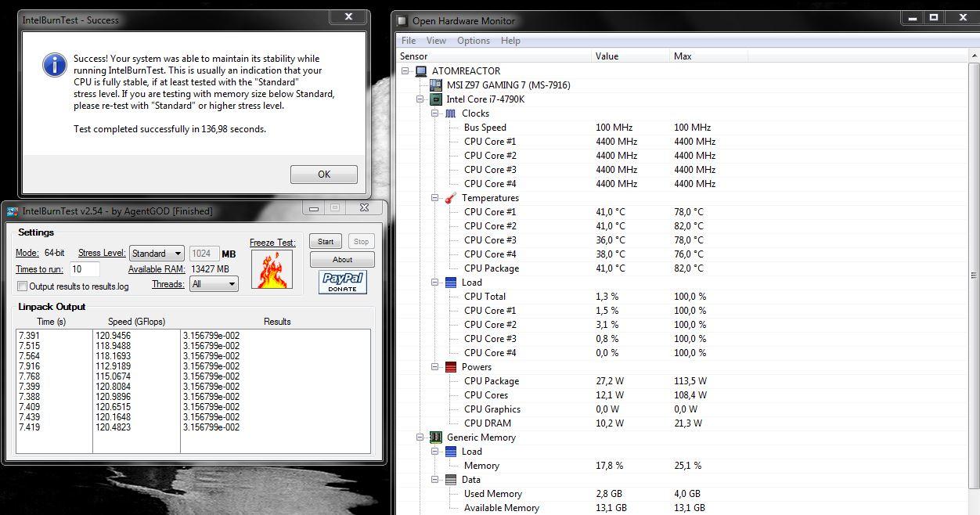Select the CPU DRAM power row
The height and width of the screenshot is (515, 980).
point(681,423)
